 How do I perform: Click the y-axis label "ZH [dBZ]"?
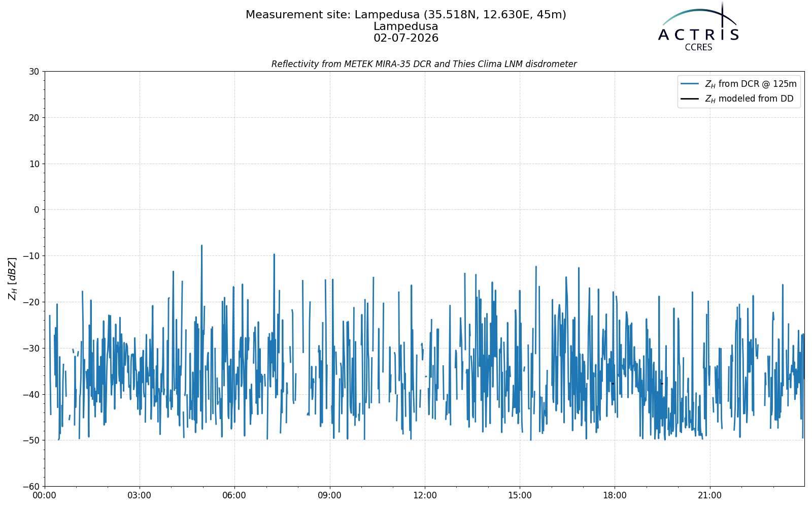(x=12, y=278)
